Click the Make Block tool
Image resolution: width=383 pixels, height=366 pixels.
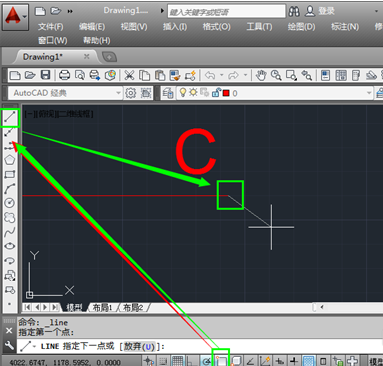coord(10,289)
